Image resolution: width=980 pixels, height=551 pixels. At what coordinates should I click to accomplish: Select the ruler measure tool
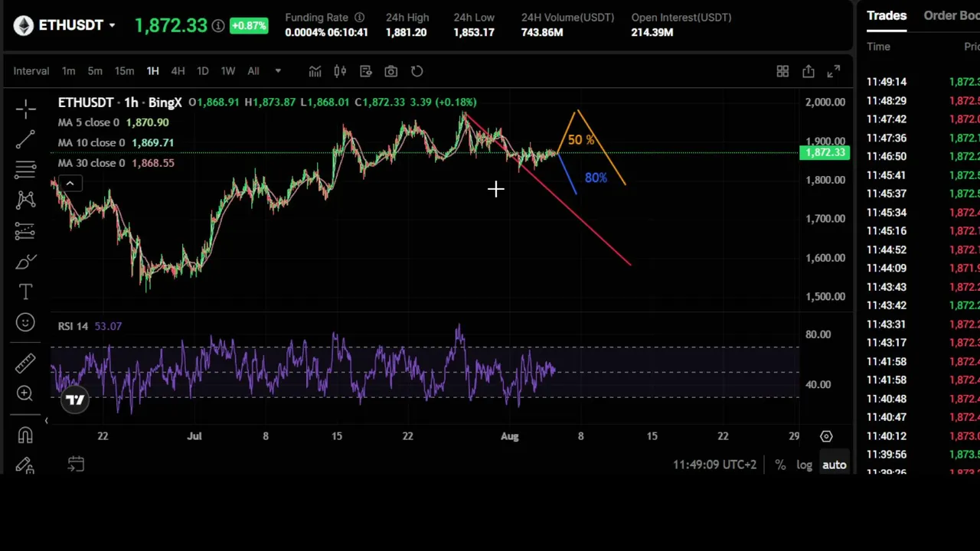point(25,363)
